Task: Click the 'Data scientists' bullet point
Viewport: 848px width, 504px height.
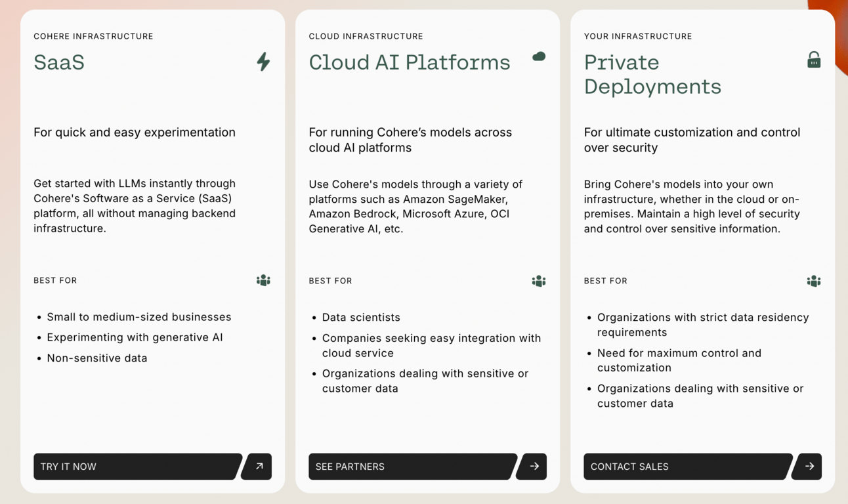Action: tap(360, 318)
